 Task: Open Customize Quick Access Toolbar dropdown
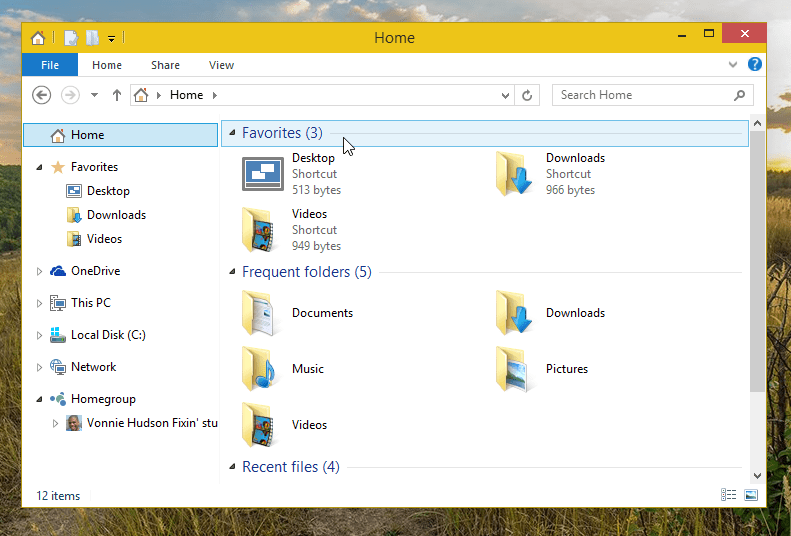pyautogui.click(x=111, y=38)
